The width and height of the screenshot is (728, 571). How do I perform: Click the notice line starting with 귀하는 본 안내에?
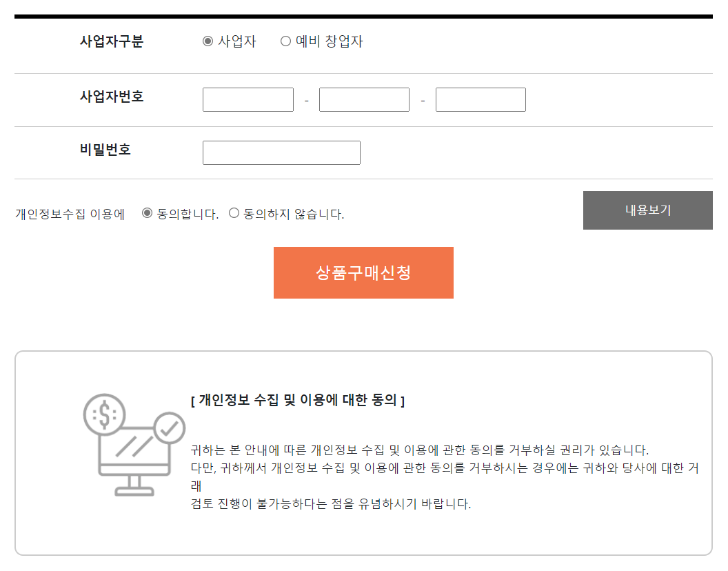[x=419, y=450]
